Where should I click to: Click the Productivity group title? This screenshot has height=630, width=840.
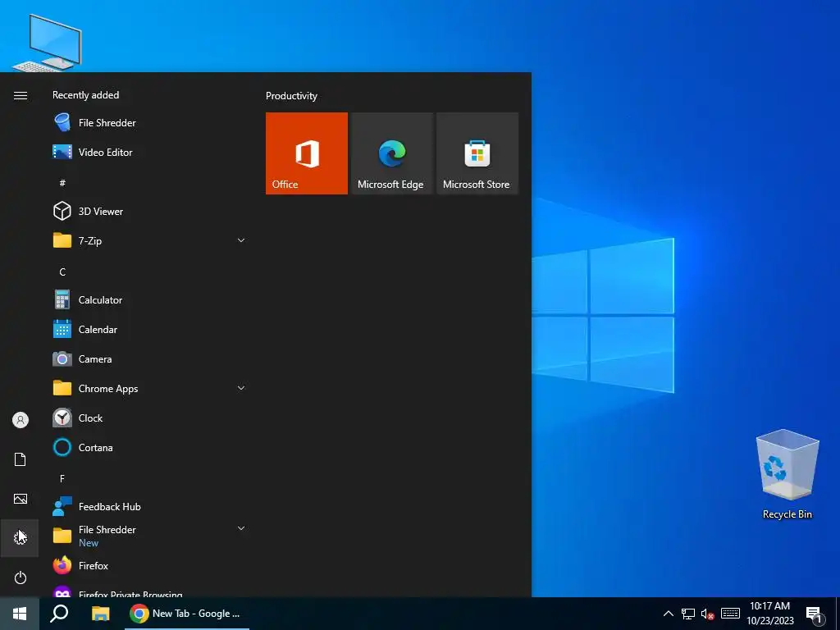pyautogui.click(x=291, y=96)
